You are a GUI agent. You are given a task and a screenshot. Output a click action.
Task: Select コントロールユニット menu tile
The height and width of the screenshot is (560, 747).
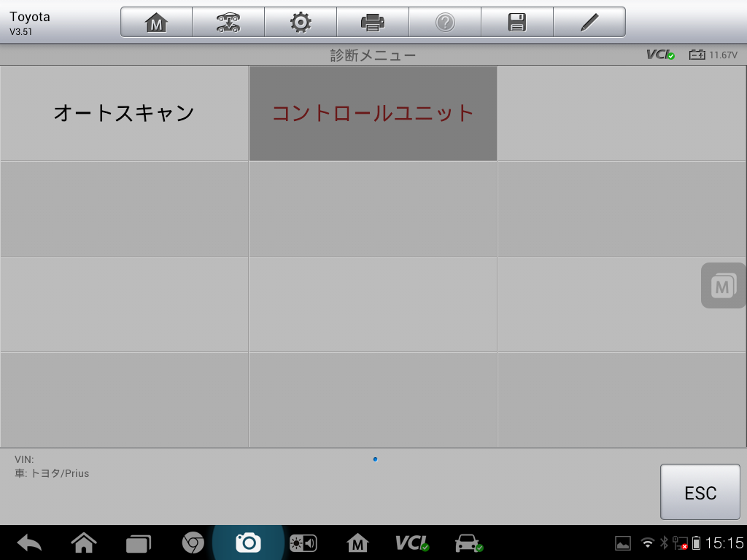373,113
